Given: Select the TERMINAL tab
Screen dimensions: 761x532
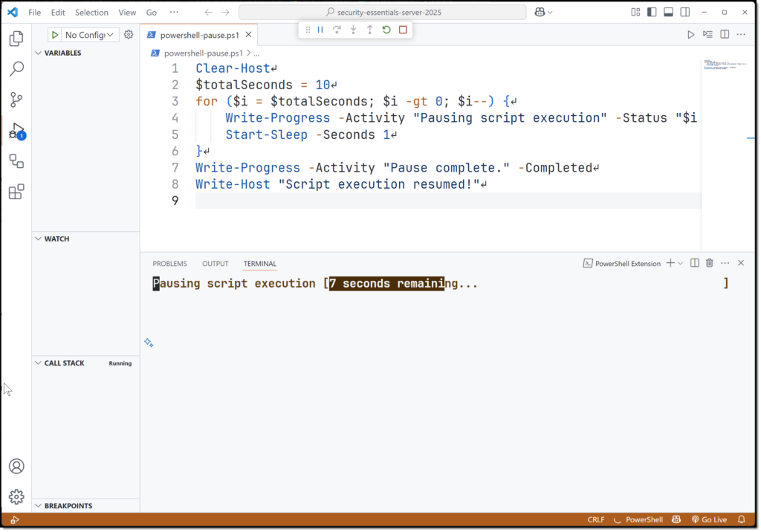Looking at the screenshot, I should 259,264.
